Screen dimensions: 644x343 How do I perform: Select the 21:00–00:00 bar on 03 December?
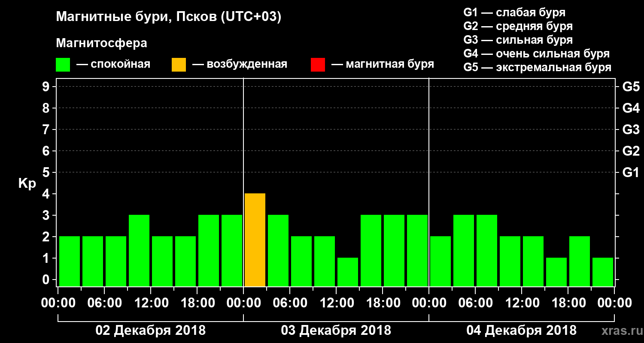[x=417, y=251]
